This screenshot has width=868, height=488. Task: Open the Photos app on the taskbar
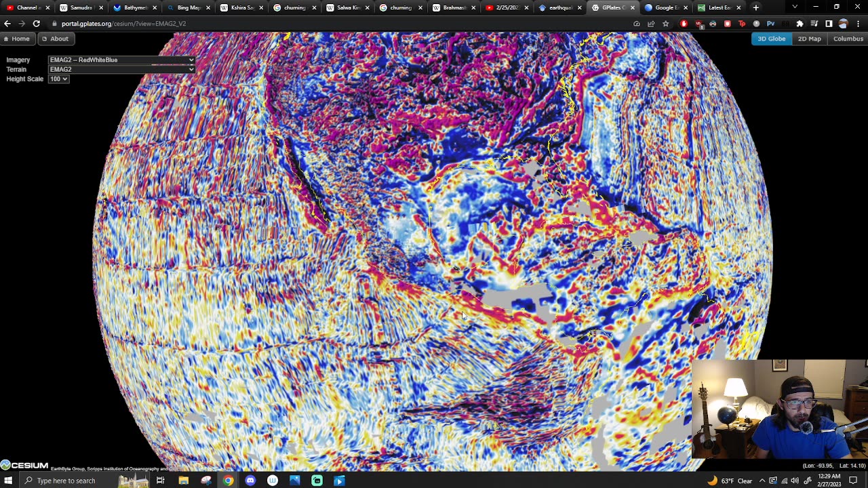pos(294,481)
